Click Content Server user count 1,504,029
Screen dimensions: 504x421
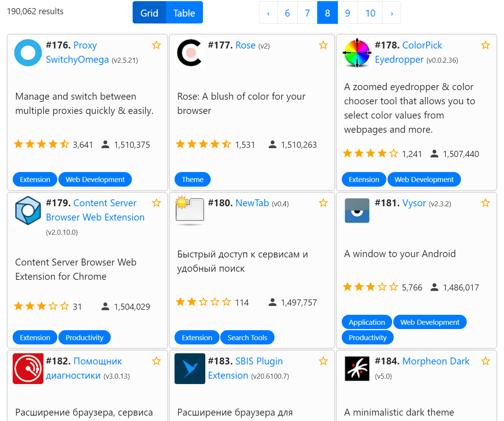click(126, 307)
